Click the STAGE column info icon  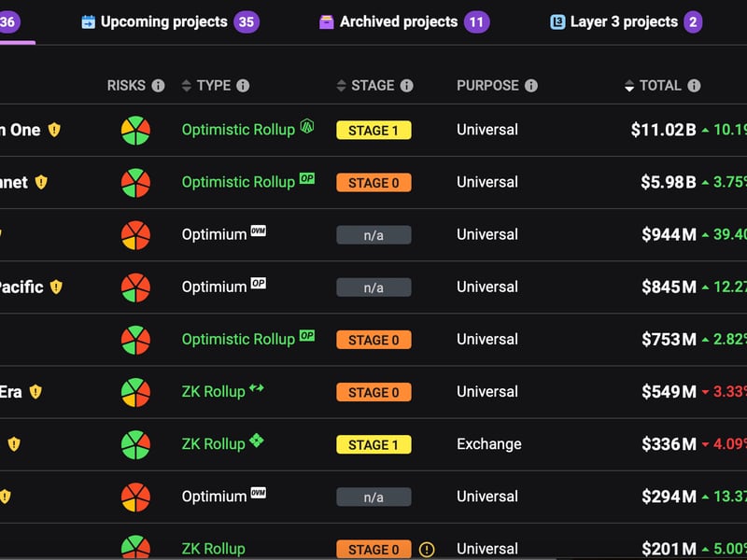click(x=406, y=86)
